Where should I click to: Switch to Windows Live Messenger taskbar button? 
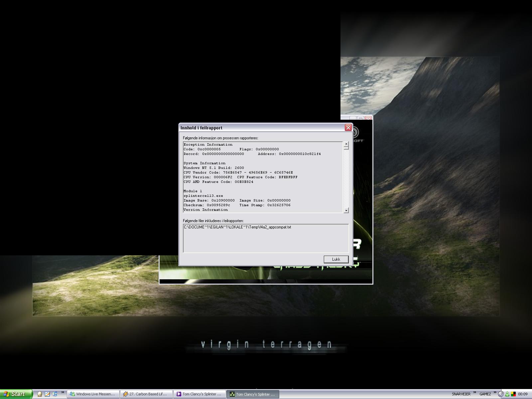tap(93, 394)
